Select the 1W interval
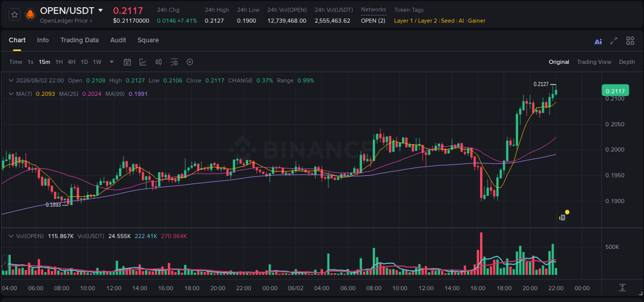The image size is (644, 302). coord(97,62)
